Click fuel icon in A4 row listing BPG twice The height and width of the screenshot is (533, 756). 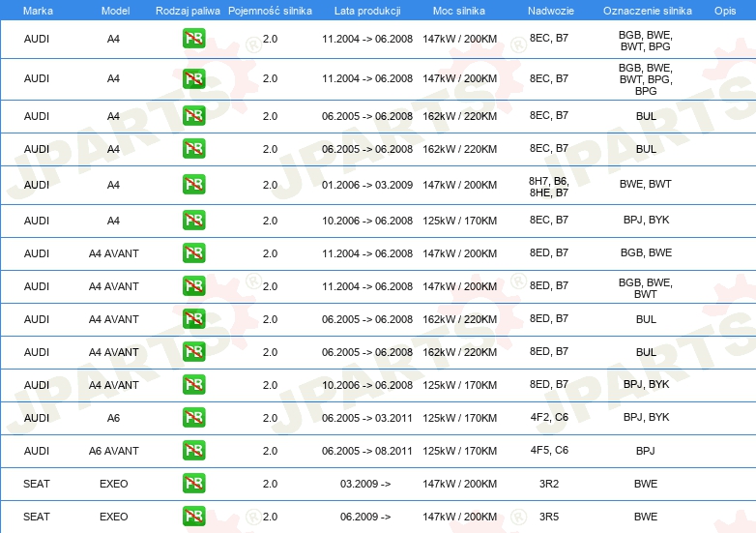(x=193, y=78)
